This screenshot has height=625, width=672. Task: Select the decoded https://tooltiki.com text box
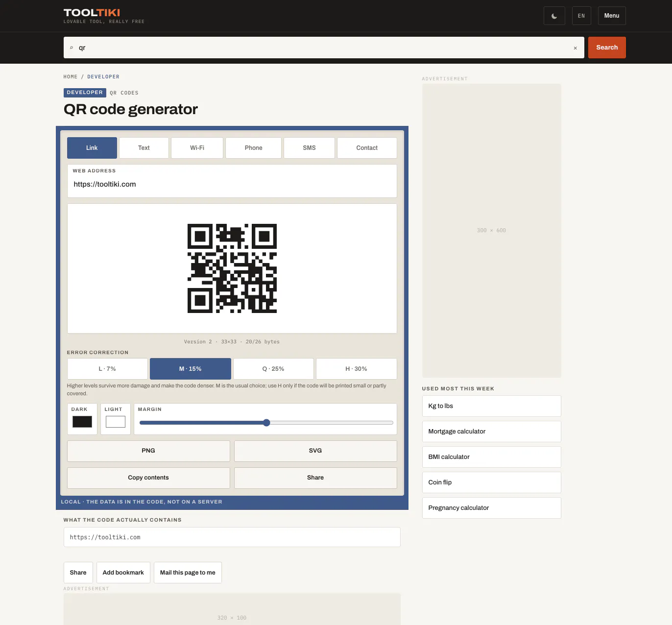point(232,537)
